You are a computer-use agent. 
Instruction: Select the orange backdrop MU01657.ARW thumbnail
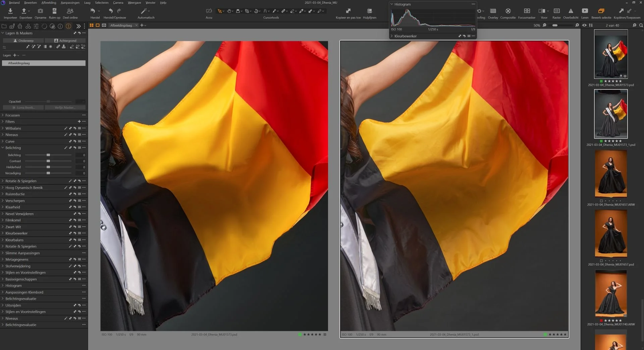[x=611, y=174]
